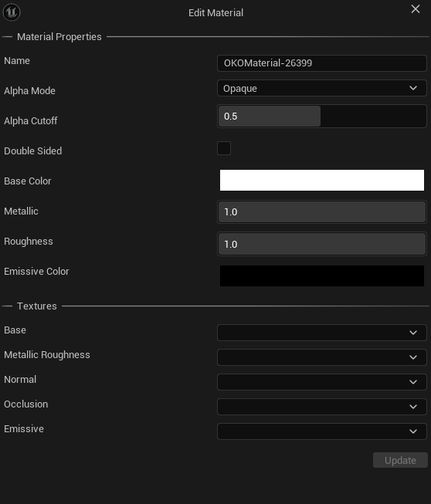Viewport: 431px width, 504px height.
Task: Expand the Metallic Roughness texture dropdown
Action: click(x=322, y=357)
